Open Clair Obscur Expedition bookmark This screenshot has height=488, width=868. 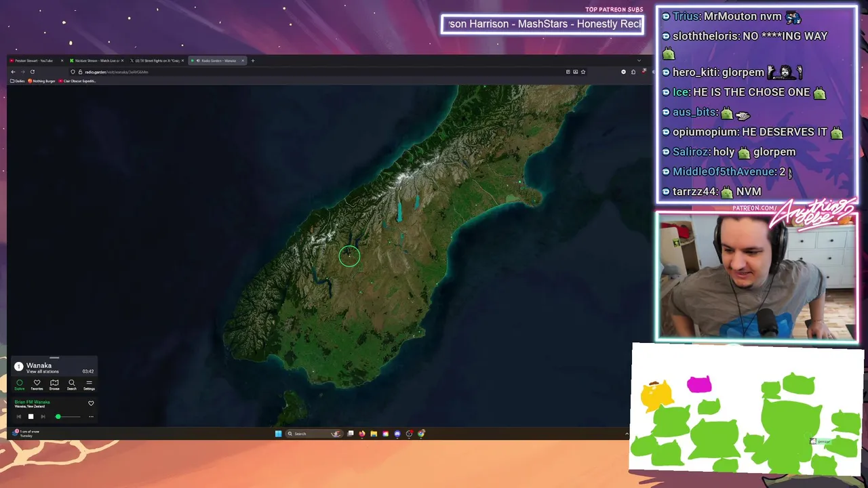coord(77,81)
